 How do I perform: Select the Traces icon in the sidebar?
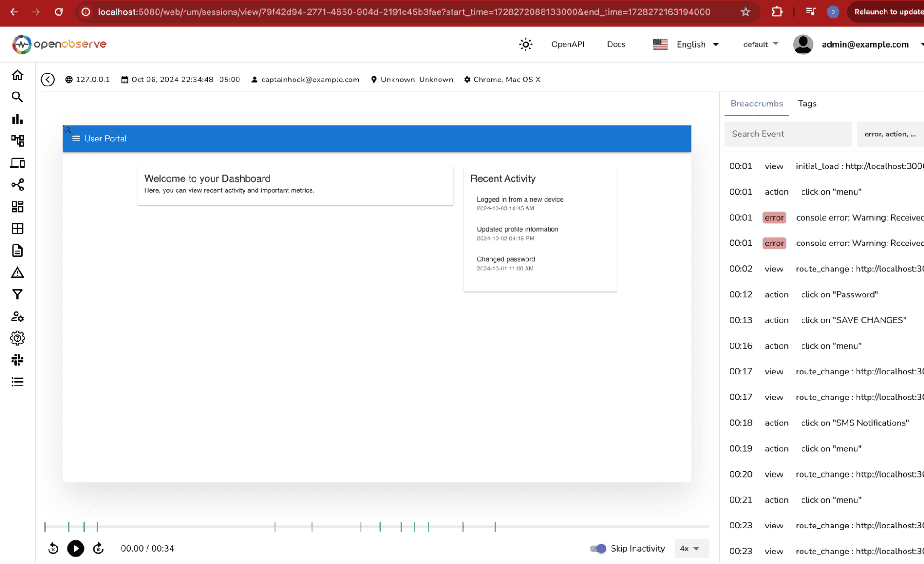pos(17,141)
